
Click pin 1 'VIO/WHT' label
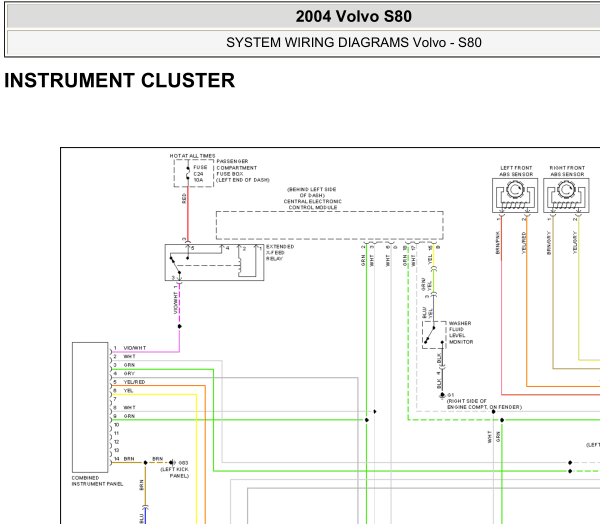click(x=135, y=348)
